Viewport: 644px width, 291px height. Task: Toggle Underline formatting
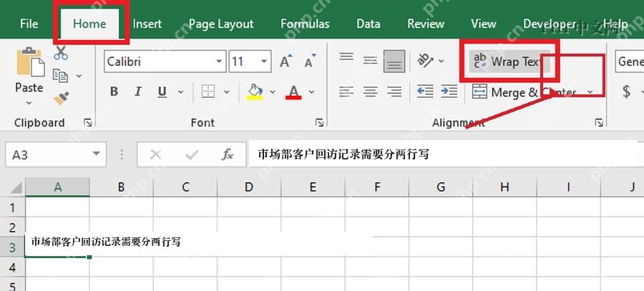[x=162, y=92]
